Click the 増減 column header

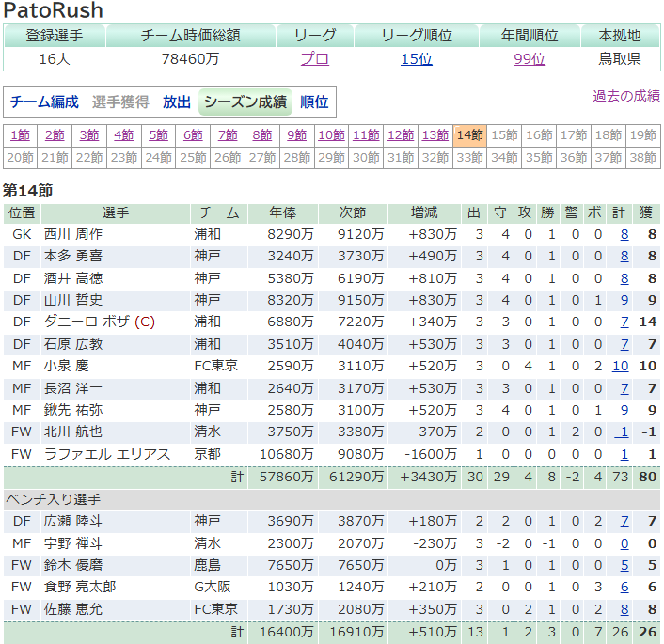point(424,212)
